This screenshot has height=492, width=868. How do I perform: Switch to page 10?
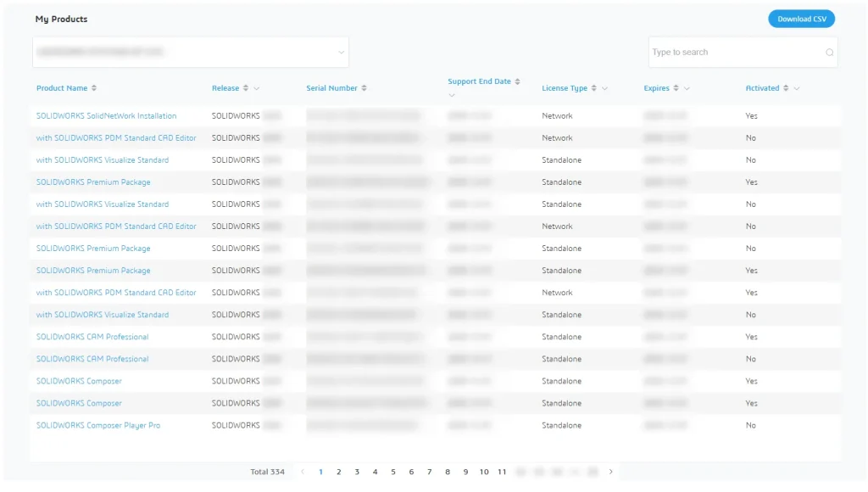tap(484, 472)
